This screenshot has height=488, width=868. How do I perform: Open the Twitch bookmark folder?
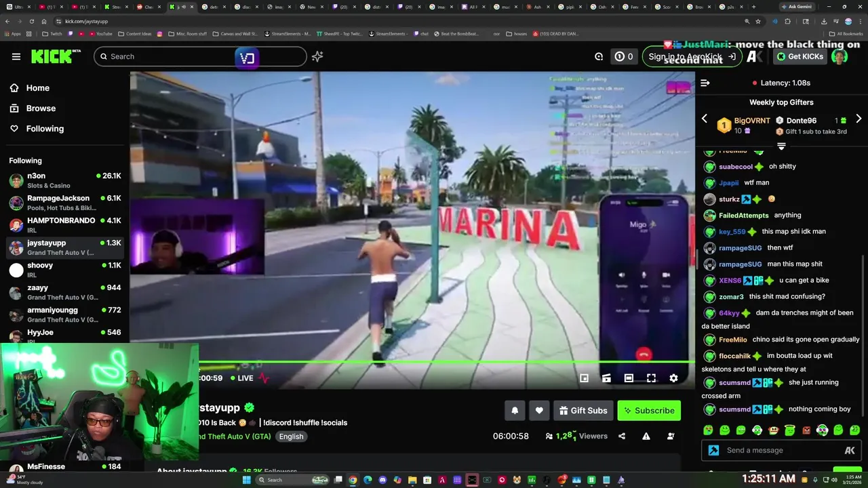(51, 33)
